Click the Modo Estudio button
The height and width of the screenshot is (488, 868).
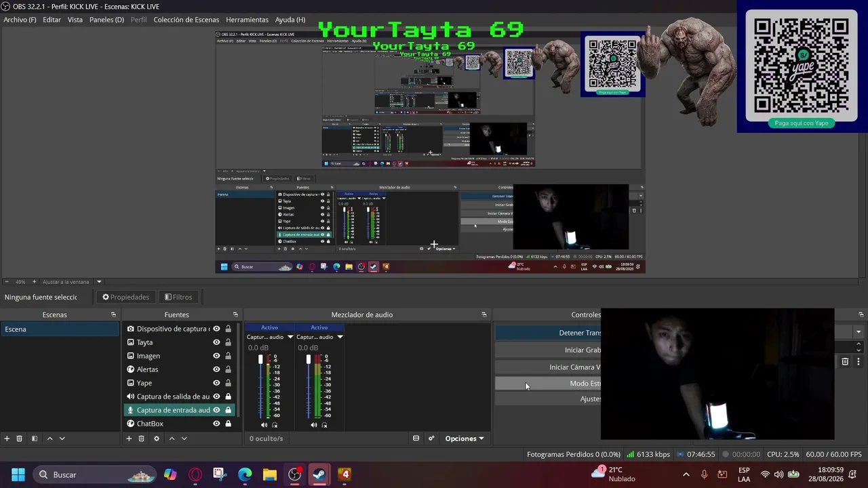[x=548, y=383]
